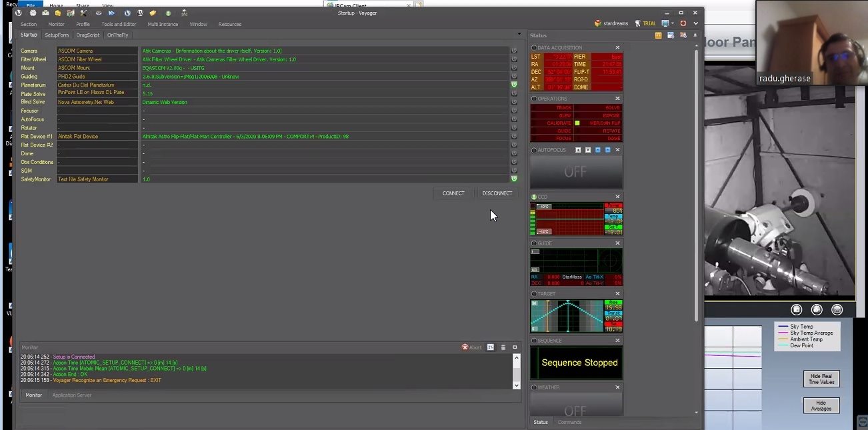This screenshot has height=430, width=868.
Task: Close the OPERATIONS widget
Action: coord(617,98)
